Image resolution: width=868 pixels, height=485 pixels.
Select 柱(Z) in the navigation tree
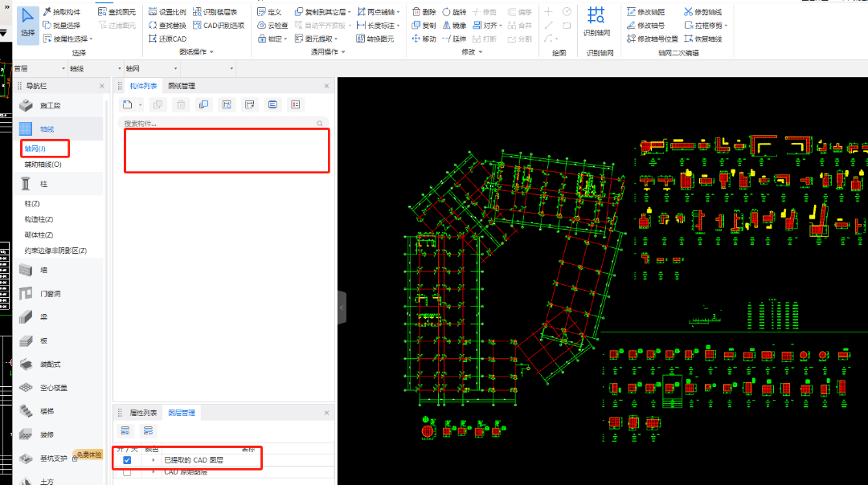pos(32,204)
